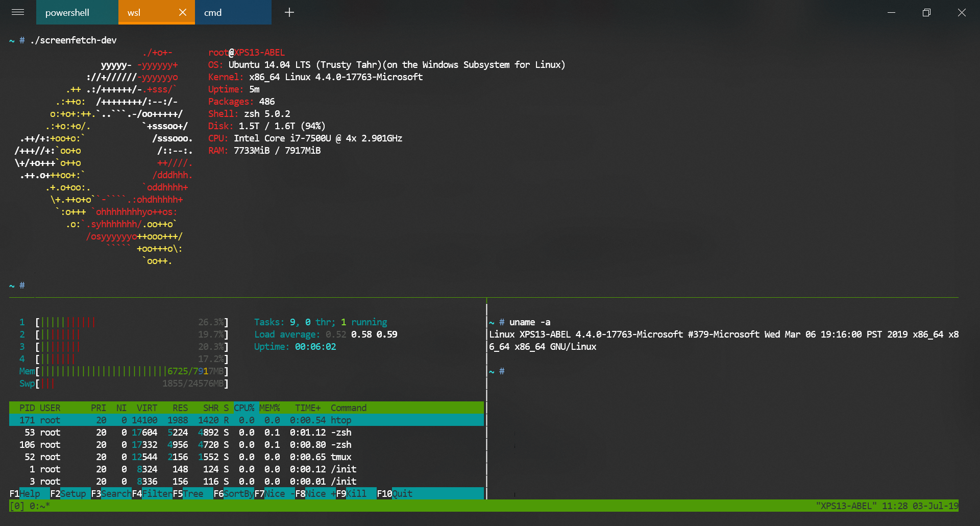Click htop Uptime 00:06:02 text

[x=295, y=347]
